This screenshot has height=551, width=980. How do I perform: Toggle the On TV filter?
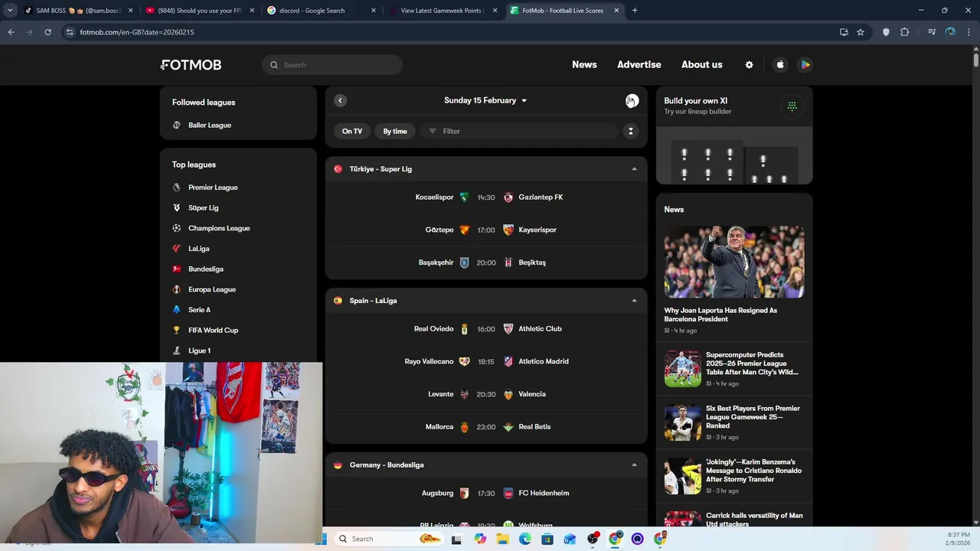click(352, 131)
